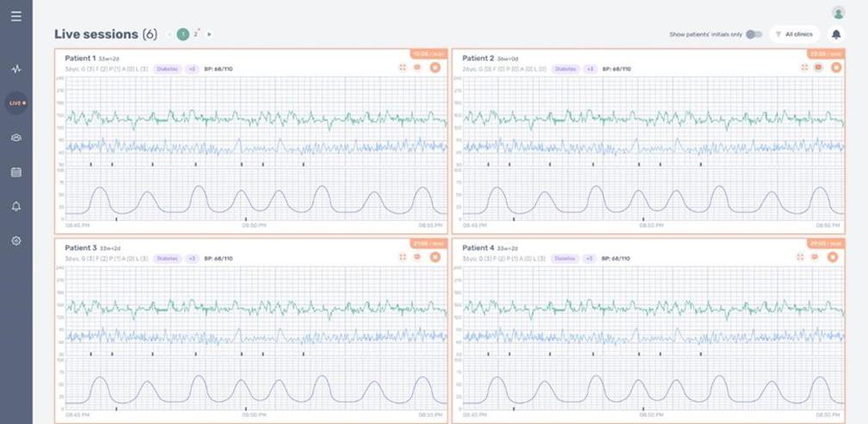Open the All clinics filter dropdown
The width and height of the screenshot is (868, 424).
coord(794,34)
